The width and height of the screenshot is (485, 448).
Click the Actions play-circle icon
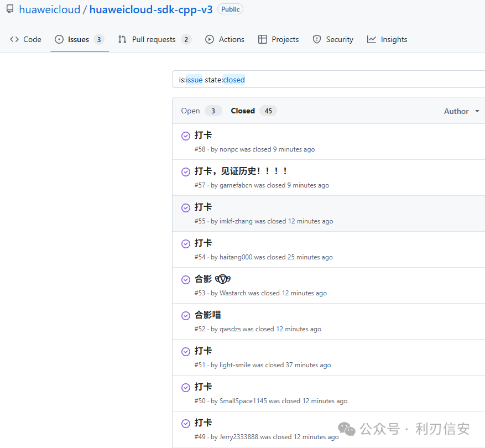[210, 39]
